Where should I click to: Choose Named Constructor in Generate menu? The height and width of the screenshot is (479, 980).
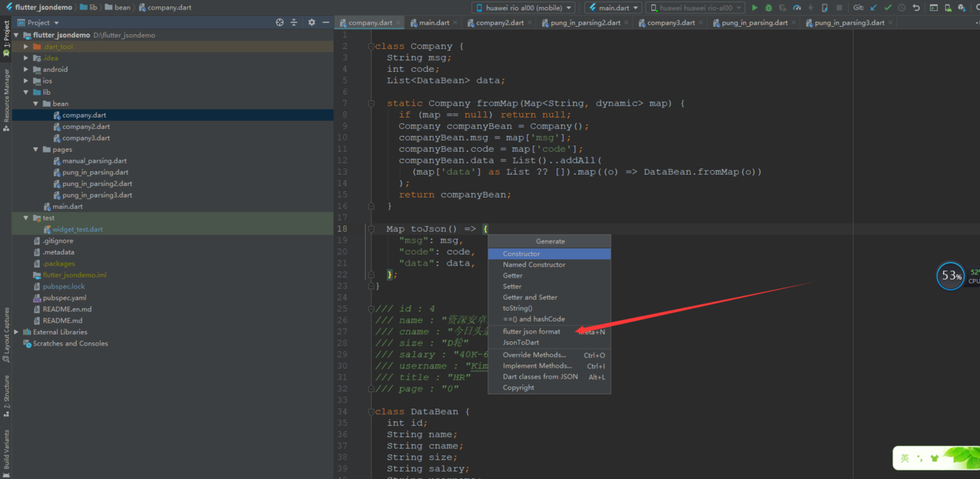[549, 265]
